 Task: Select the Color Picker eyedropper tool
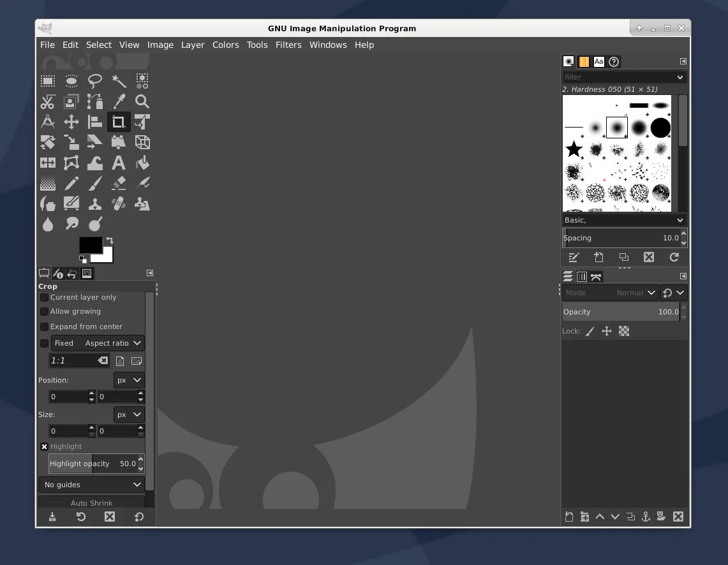pyautogui.click(x=119, y=101)
